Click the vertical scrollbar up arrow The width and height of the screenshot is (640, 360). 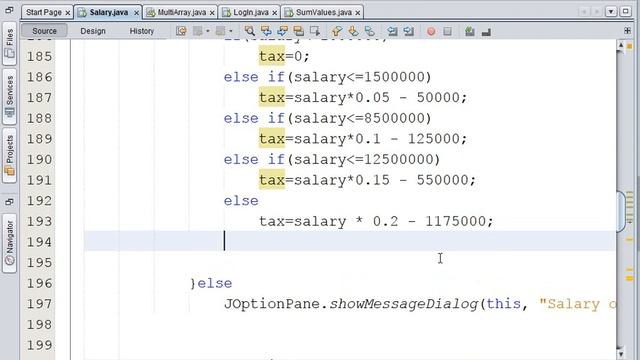[621, 45]
